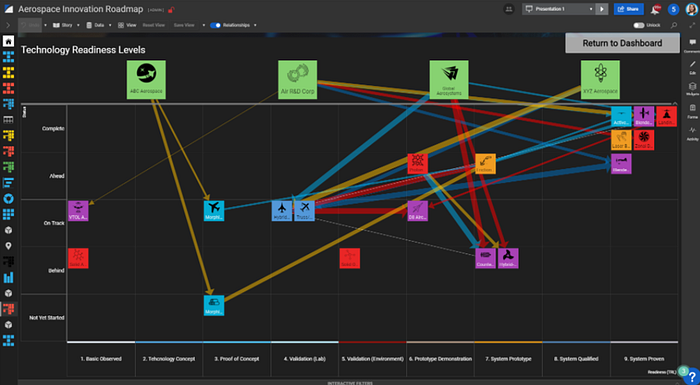Screen dimensions: 700x385
Task: Select the Zonal red fan card
Action: point(644,140)
